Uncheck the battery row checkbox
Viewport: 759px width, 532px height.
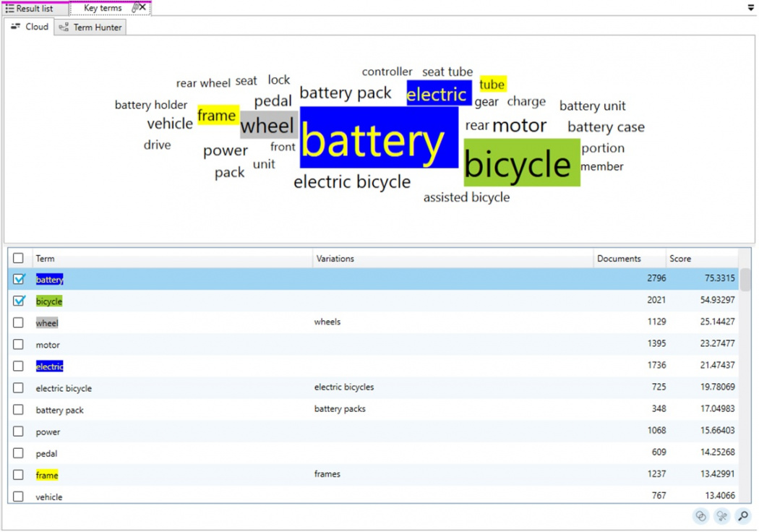[18, 279]
